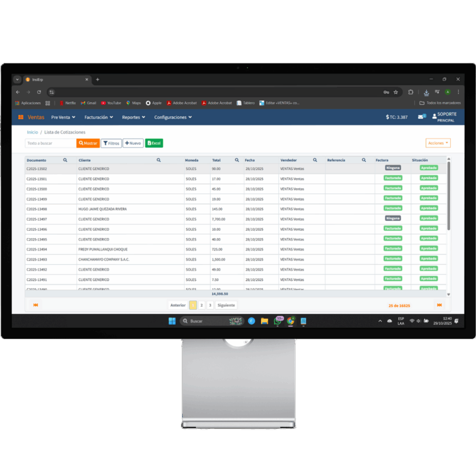Jump to last page with orange arrow
Screen dimensions: 476x476
coord(439,305)
